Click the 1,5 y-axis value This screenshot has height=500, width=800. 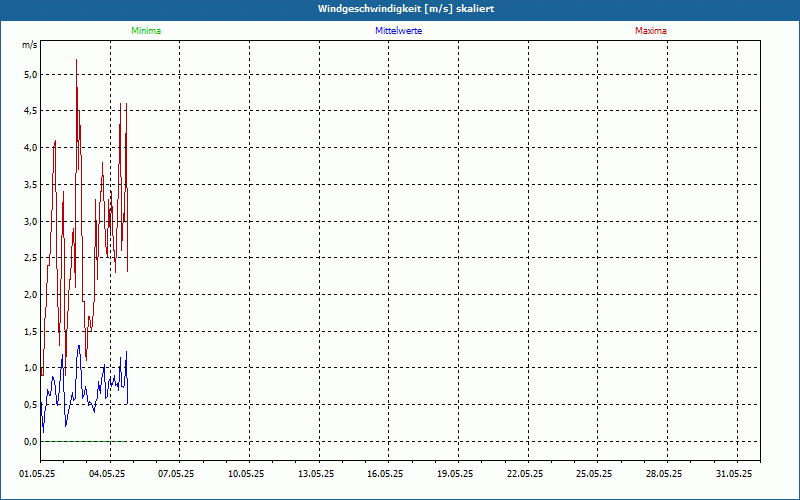tap(31, 332)
